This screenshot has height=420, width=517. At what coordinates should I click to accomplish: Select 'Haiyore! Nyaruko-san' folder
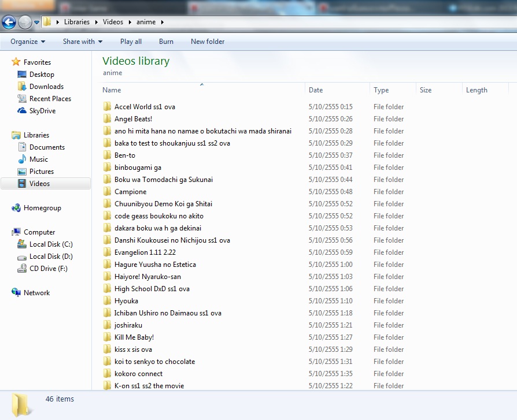click(147, 277)
